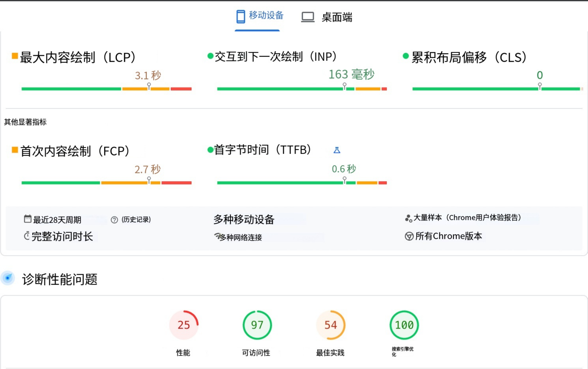Viewport: 588px width, 369px height.
Task: Click the 其他显著指标 heading
Action: 25,122
